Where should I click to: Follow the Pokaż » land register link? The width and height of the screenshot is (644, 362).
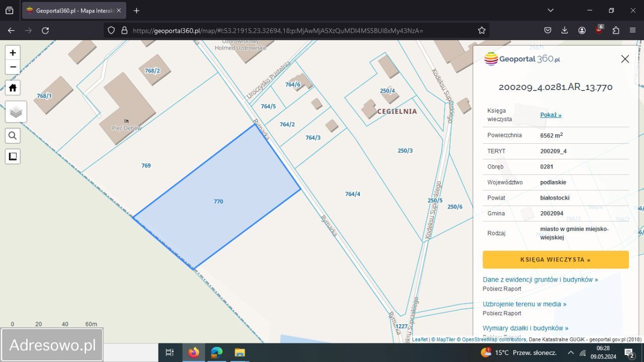550,115
